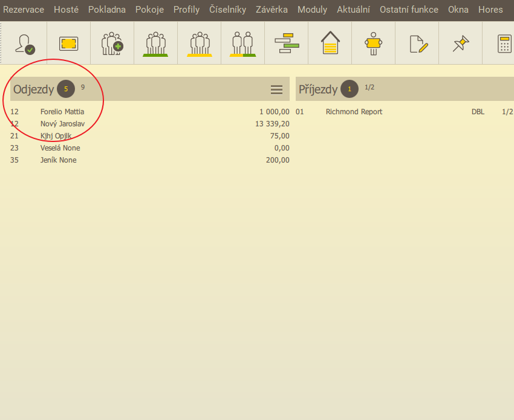Click the yellow frame toolbar icon
Image resolution: width=514 pixels, height=420 pixels.
pos(68,44)
